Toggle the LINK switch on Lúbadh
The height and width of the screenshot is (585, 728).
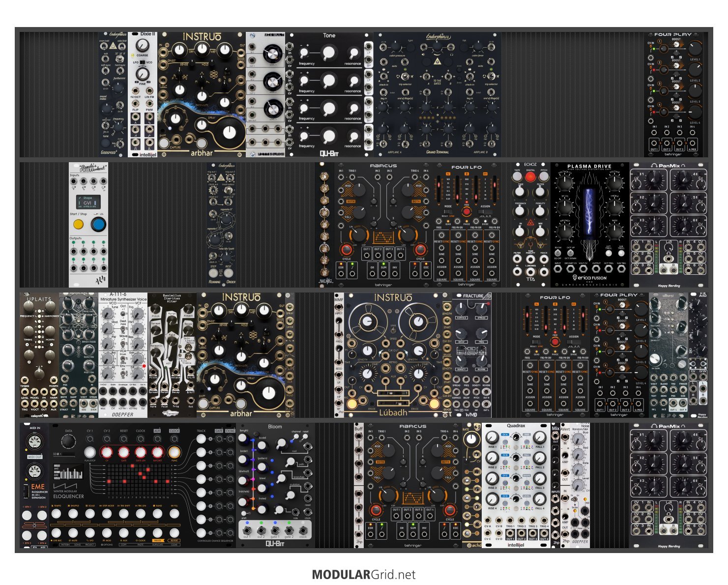pyautogui.click(x=393, y=331)
